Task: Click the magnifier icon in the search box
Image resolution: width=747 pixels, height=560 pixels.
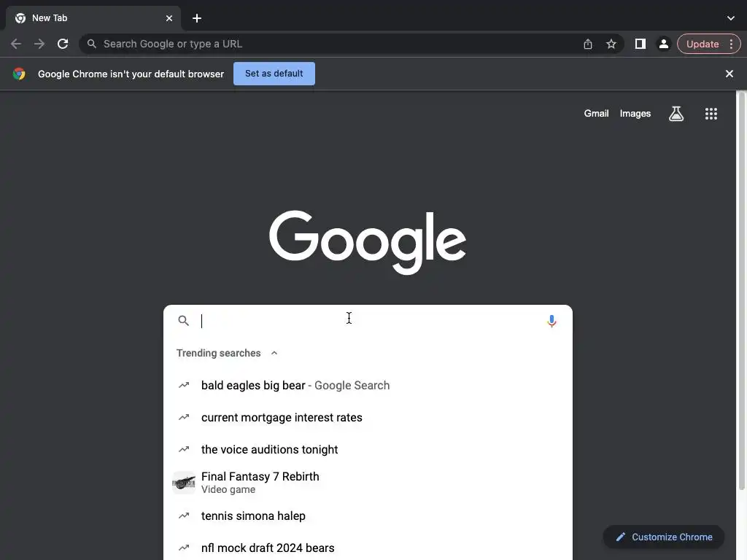Action: tap(183, 321)
